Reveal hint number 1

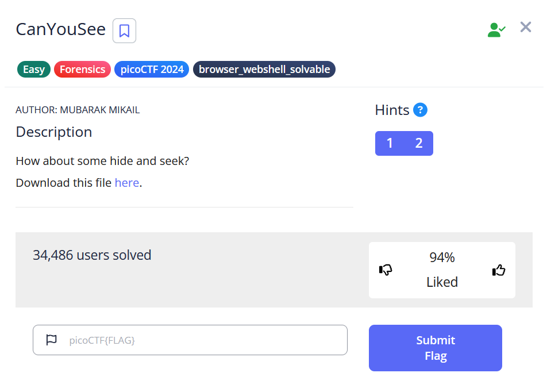click(390, 143)
